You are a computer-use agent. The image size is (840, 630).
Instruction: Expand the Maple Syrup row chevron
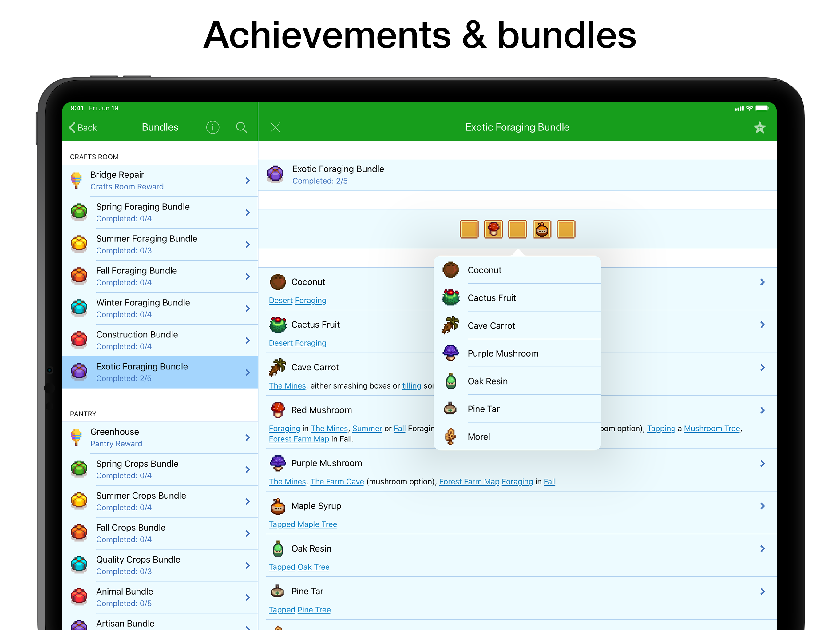click(763, 506)
